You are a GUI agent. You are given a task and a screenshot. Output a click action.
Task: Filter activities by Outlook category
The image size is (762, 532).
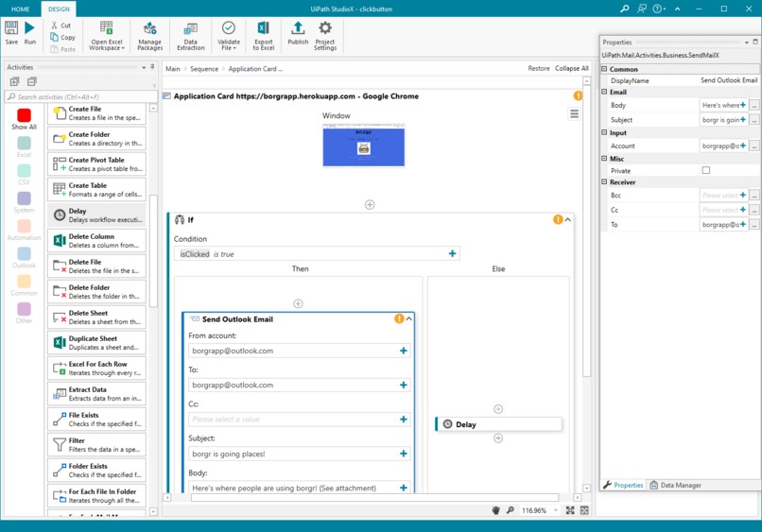tap(24, 258)
